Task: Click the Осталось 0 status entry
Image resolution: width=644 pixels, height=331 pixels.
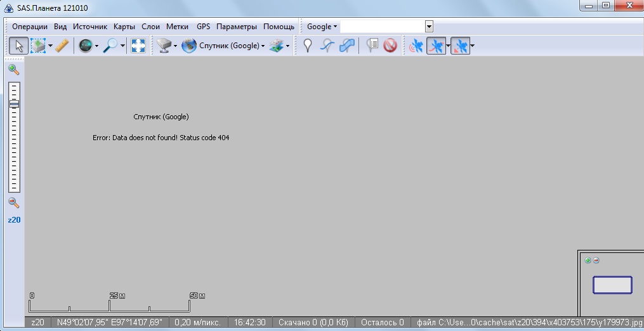Action: coord(383,322)
